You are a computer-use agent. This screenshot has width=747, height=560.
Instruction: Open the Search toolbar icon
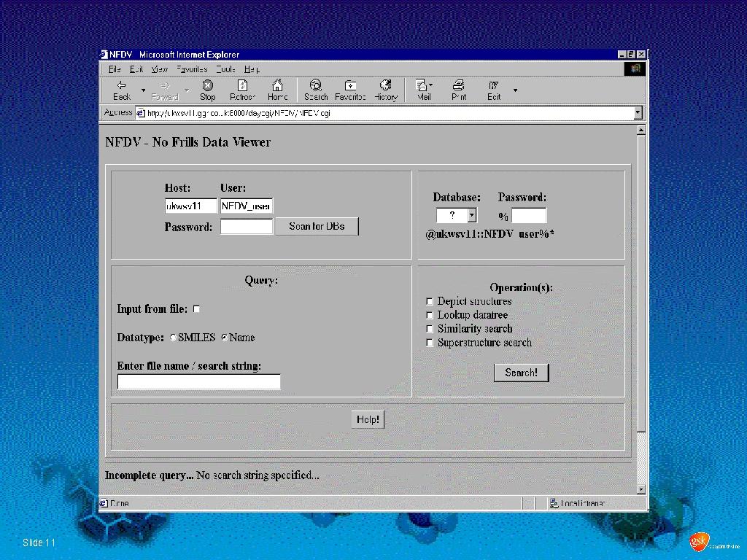316,90
